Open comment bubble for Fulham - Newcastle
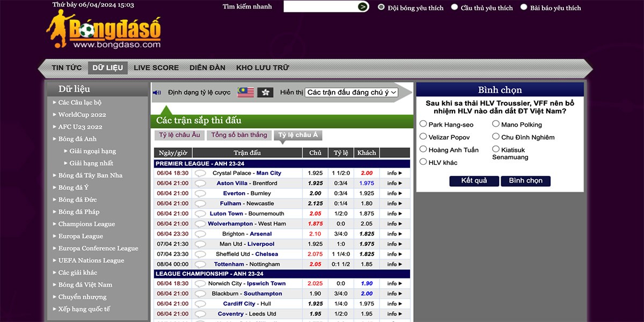Image resolution: width=644 pixels, height=322 pixels. (200, 204)
